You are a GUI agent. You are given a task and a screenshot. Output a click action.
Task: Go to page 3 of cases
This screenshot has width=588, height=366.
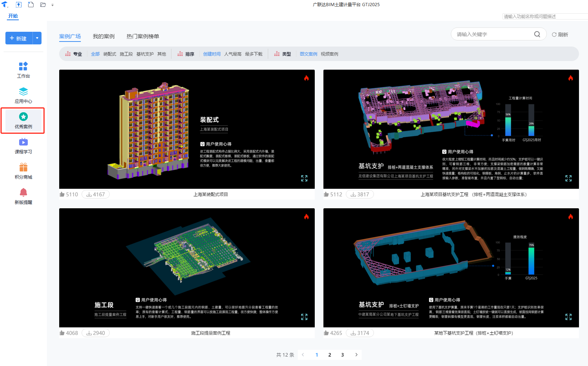pos(343,355)
